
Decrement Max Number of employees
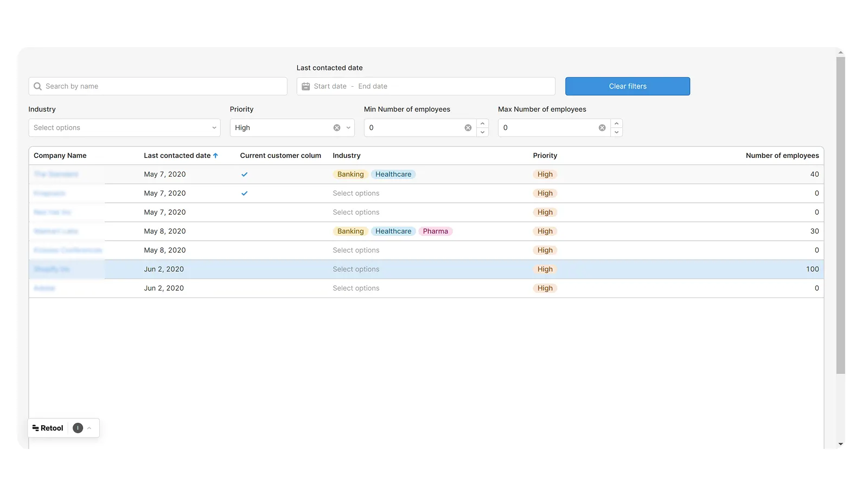(x=616, y=132)
